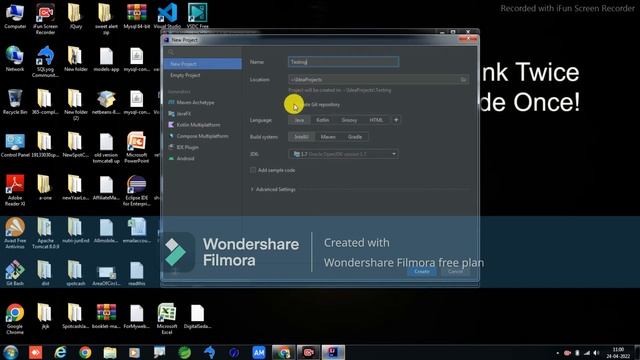Click the search icon in New Project sidebar

(x=171, y=52)
